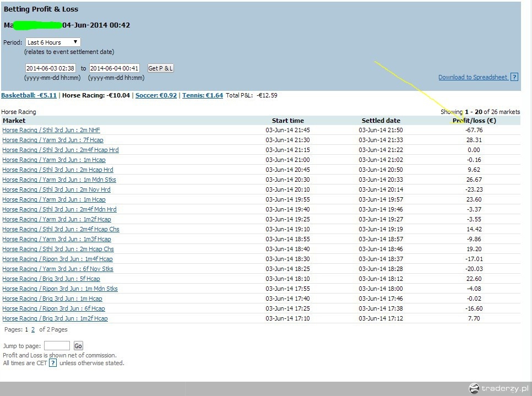
Task: Click the help icon beside Download to Spreadsheet
Action: click(x=514, y=77)
